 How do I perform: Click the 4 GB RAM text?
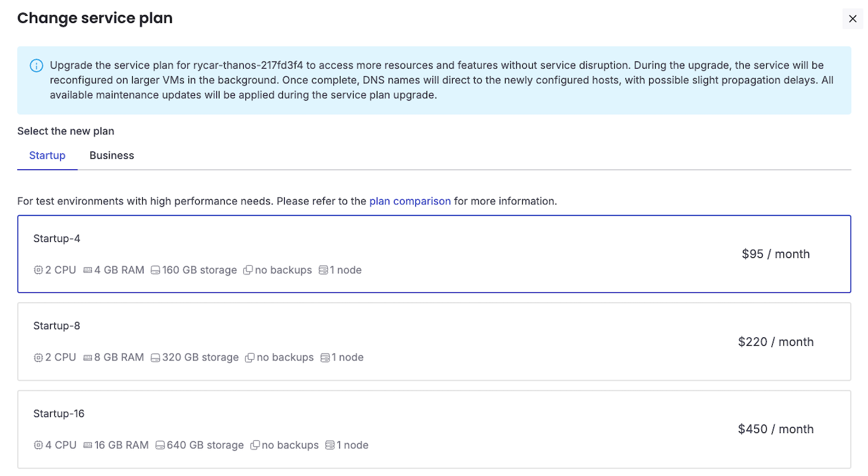[x=119, y=270]
